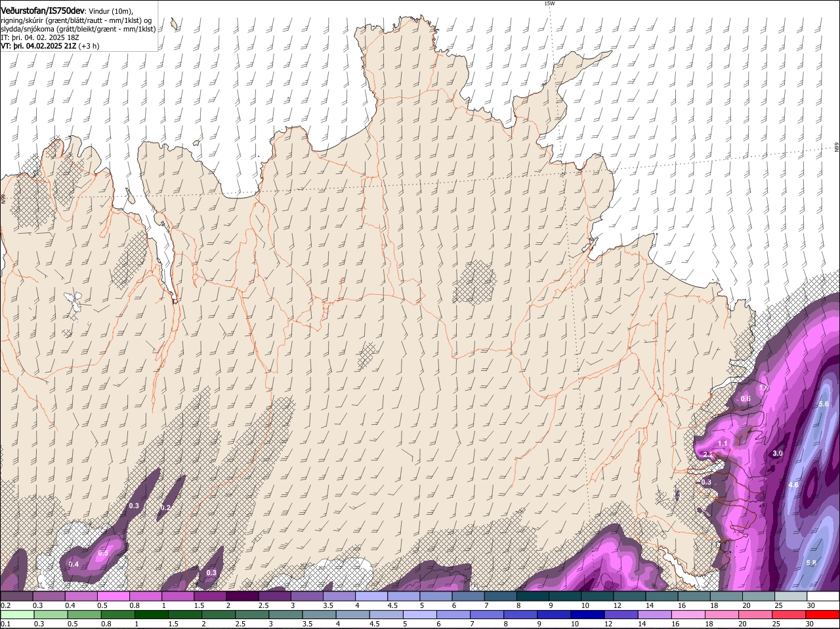Select lower legend swatch starting at 25
The width and height of the screenshot is (840, 629).
(789, 615)
